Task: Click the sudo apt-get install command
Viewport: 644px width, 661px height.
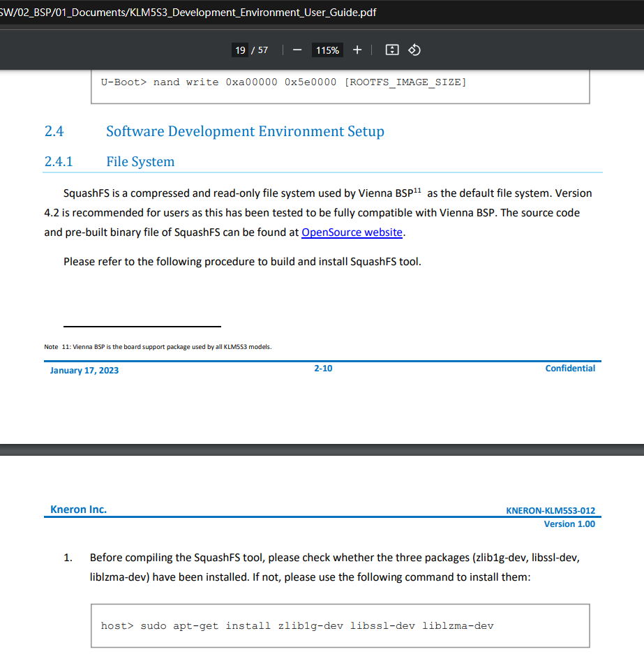Action: pyautogui.click(x=297, y=626)
